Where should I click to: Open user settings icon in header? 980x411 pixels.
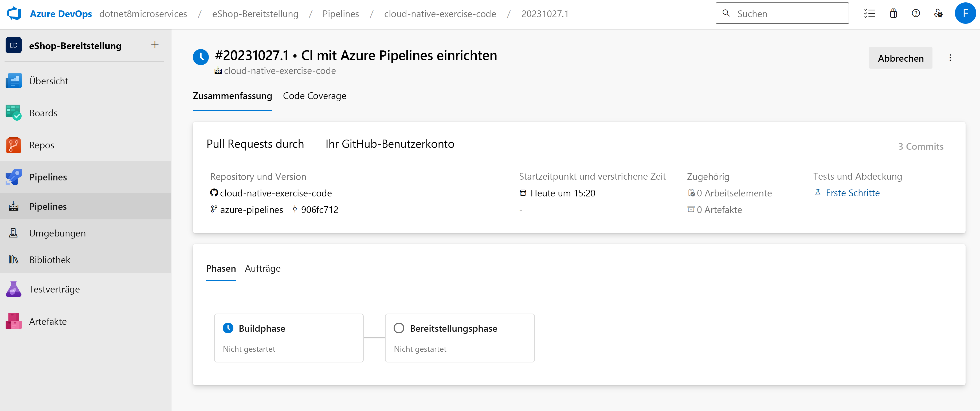(x=938, y=14)
